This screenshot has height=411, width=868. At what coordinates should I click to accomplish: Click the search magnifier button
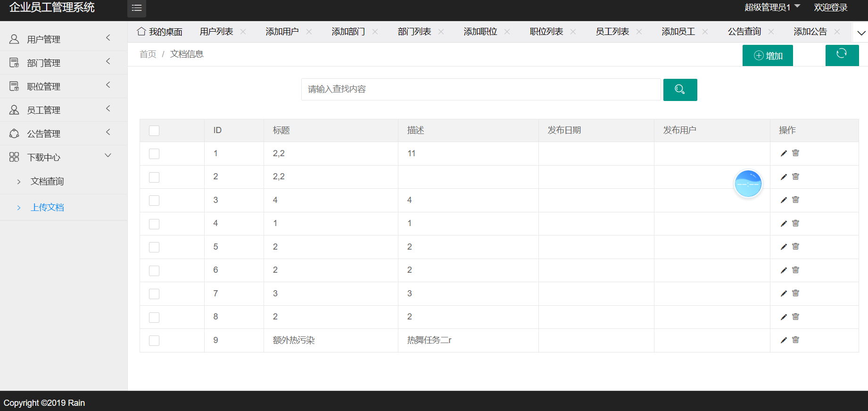pos(680,90)
